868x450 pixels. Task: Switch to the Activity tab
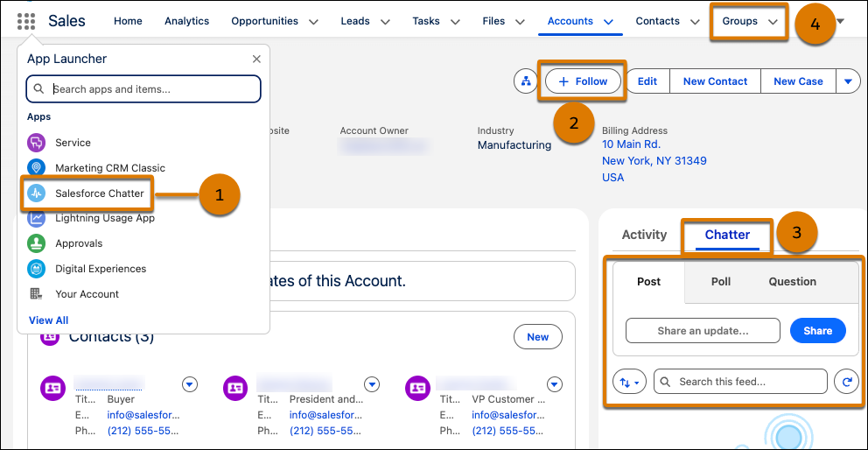(644, 235)
